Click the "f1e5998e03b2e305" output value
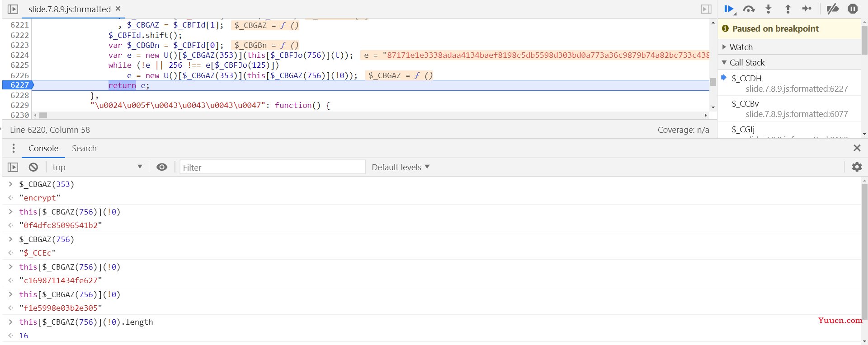 pos(61,308)
